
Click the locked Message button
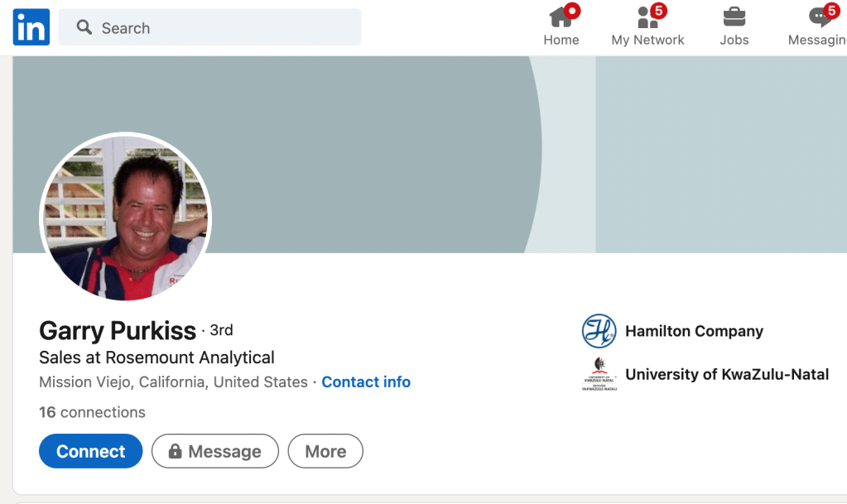click(214, 451)
